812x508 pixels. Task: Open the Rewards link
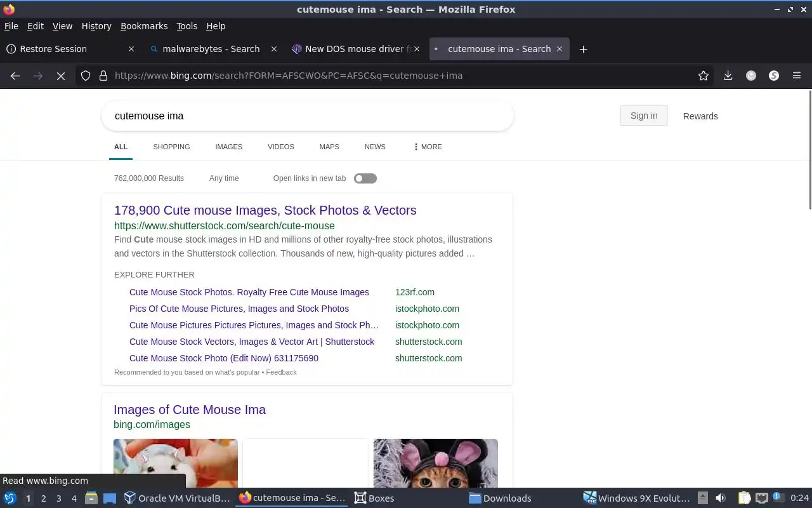pyautogui.click(x=700, y=116)
